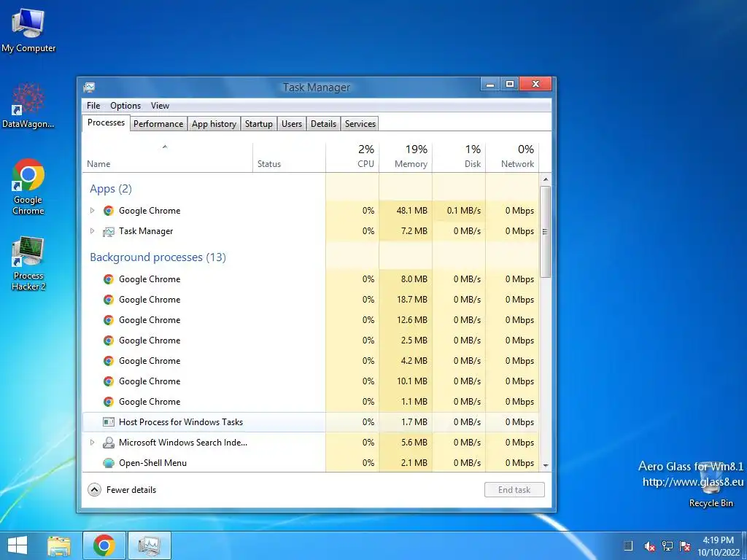Select the Background processes (13) header
The height and width of the screenshot is (560, 747).
[x=158, y=257]
